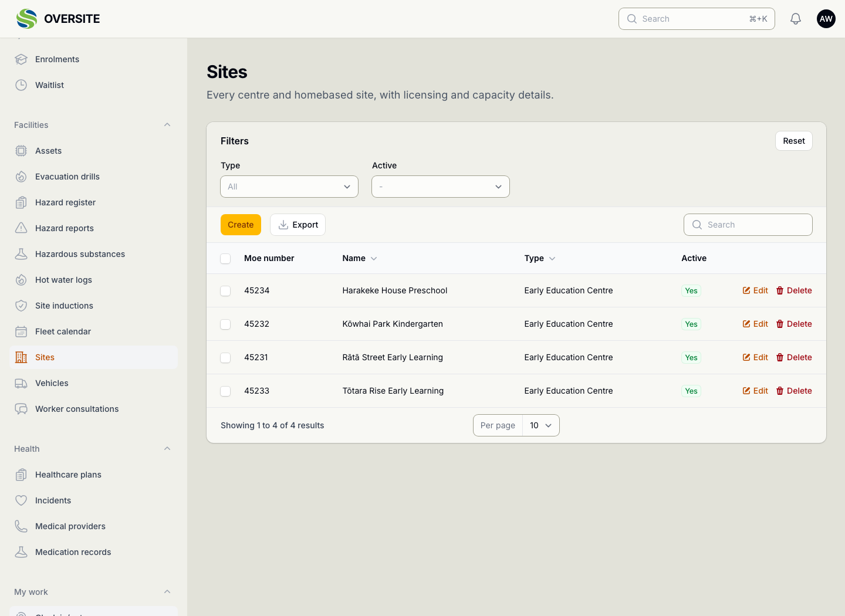Open the Type filter dropdown
845x616 pixels.
click(289, 187)
